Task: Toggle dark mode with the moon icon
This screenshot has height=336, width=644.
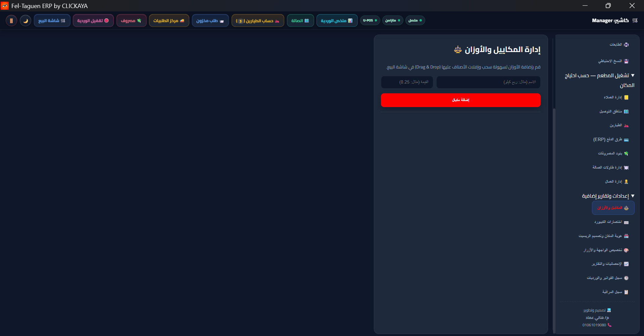Action: pyautogui.click(x=26, y=21)
